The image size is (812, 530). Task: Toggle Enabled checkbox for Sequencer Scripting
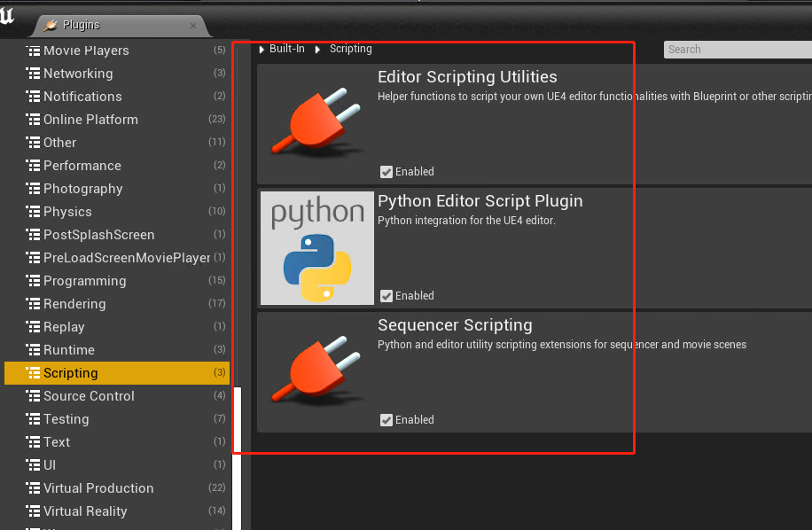click(386, 420)
